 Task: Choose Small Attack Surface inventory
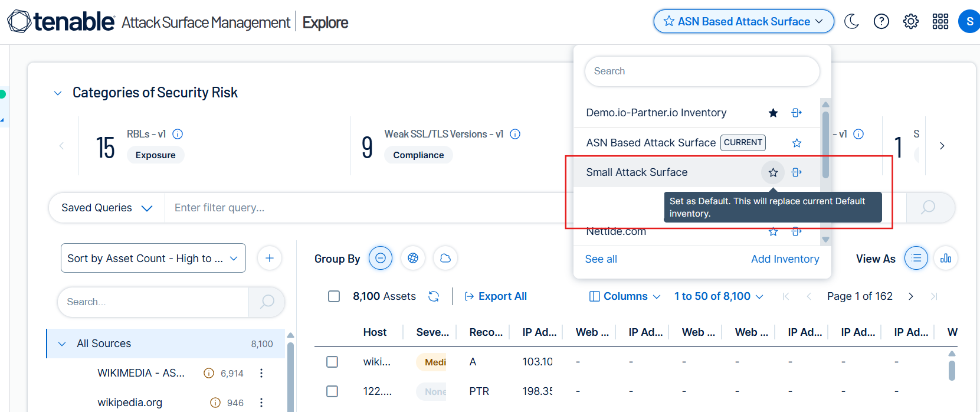click(x=637, y=172)
